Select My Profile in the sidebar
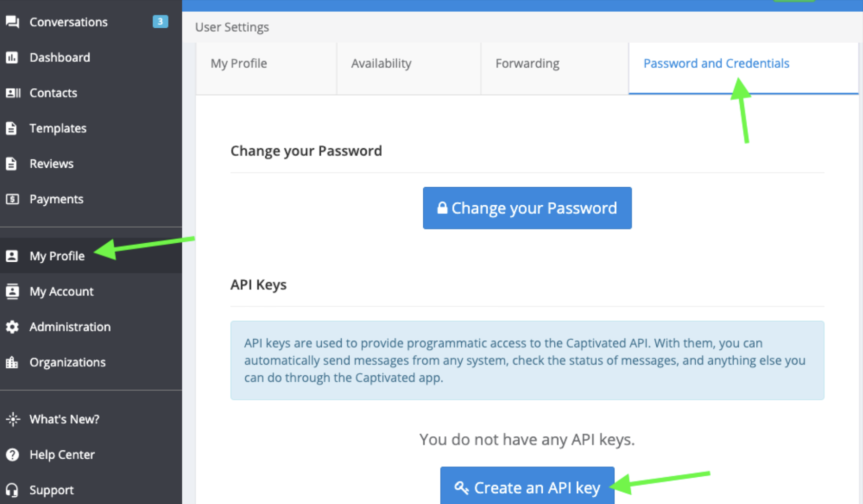 [57, 256]
